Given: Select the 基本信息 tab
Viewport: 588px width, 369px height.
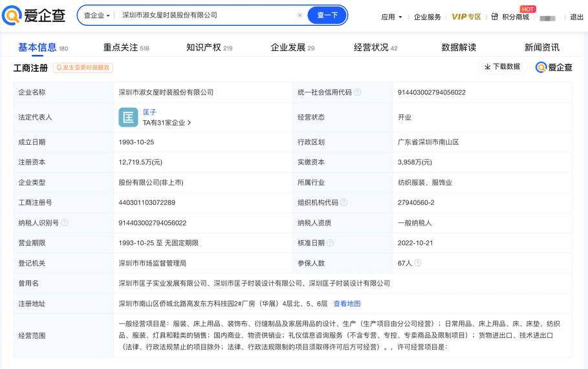Looking at the screenshot, I should [x=43, y=48].
